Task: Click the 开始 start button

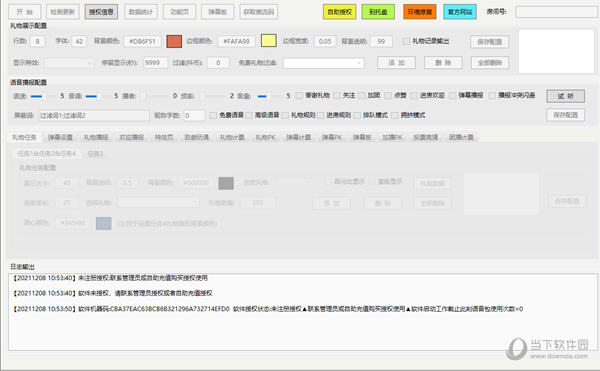Action: (24, 12)
